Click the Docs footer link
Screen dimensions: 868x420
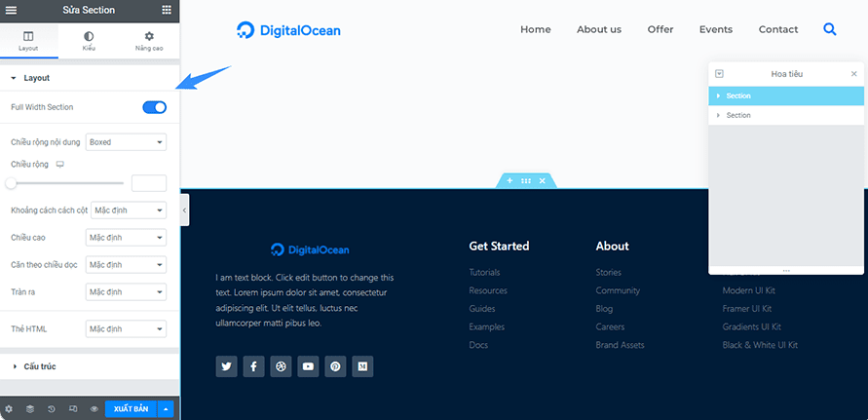tap(479, 345)
